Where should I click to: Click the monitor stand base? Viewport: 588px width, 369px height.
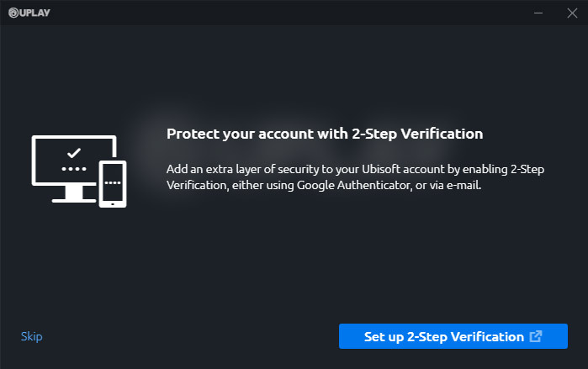point(74,199)
